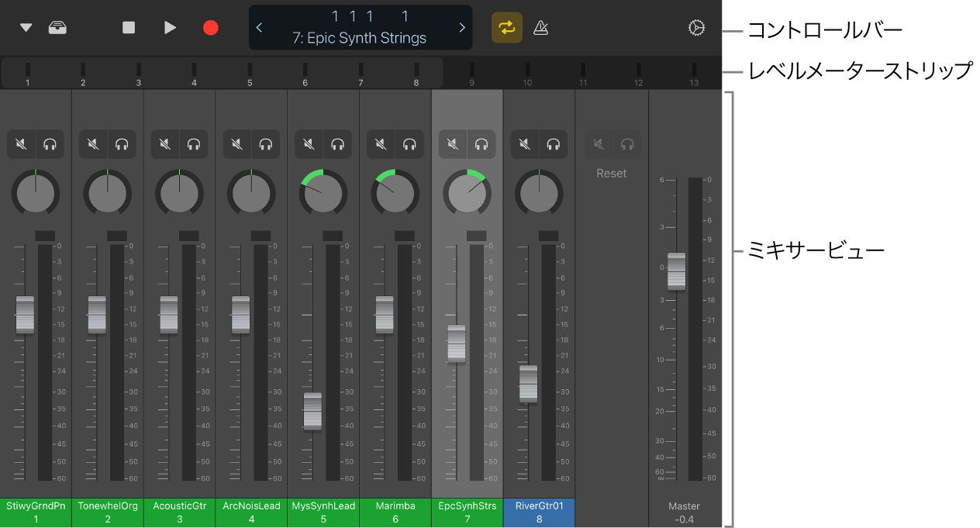Click the MysSynhLead volume fader handle
The width and height of the screenshot is (980, 528).
click(312, 412)
